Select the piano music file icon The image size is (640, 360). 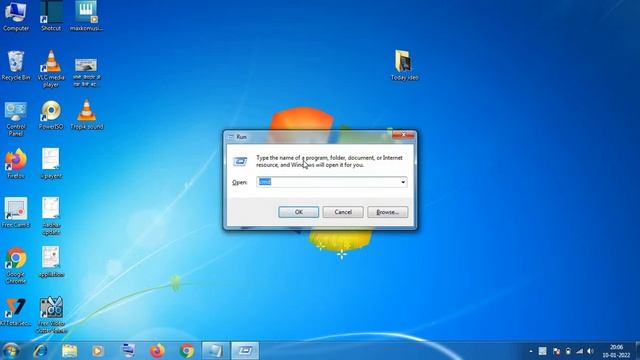(x=86, y=16)
